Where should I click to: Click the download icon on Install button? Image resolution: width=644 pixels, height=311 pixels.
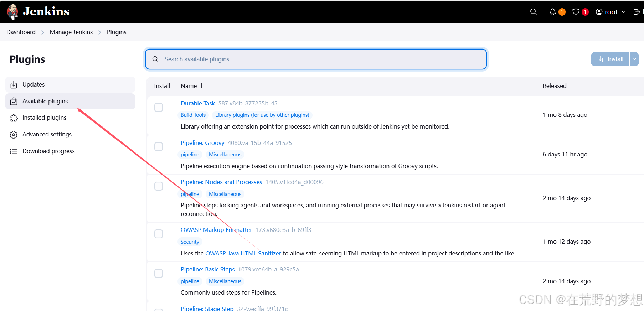click(x=600, y=59)
